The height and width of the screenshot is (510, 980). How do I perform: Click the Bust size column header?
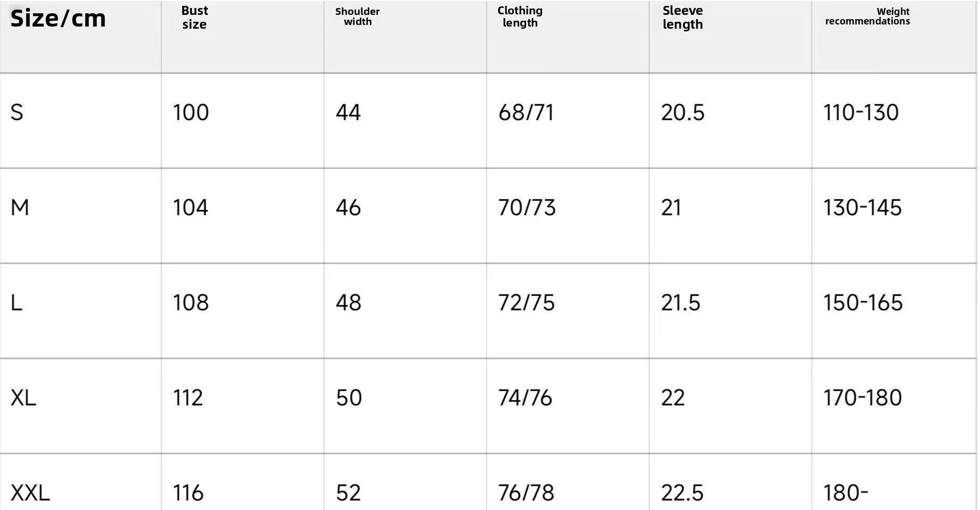(x=195, y=18)
